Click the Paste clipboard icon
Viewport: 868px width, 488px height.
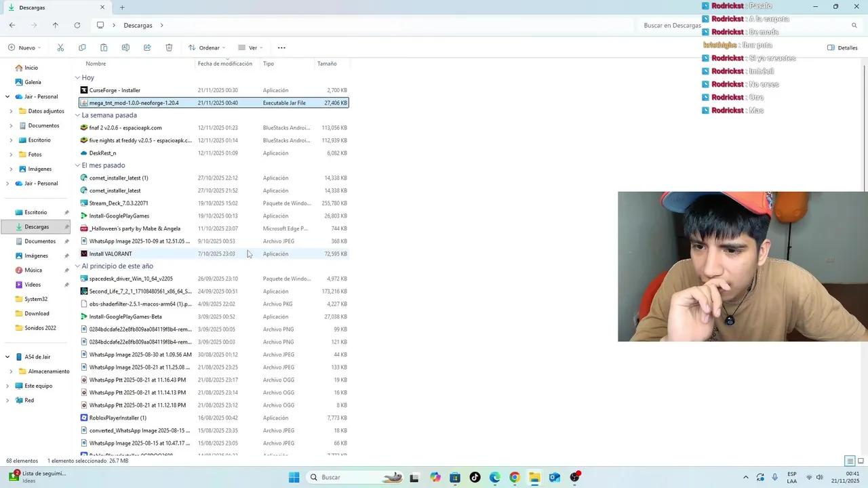(x=104, y=47)
